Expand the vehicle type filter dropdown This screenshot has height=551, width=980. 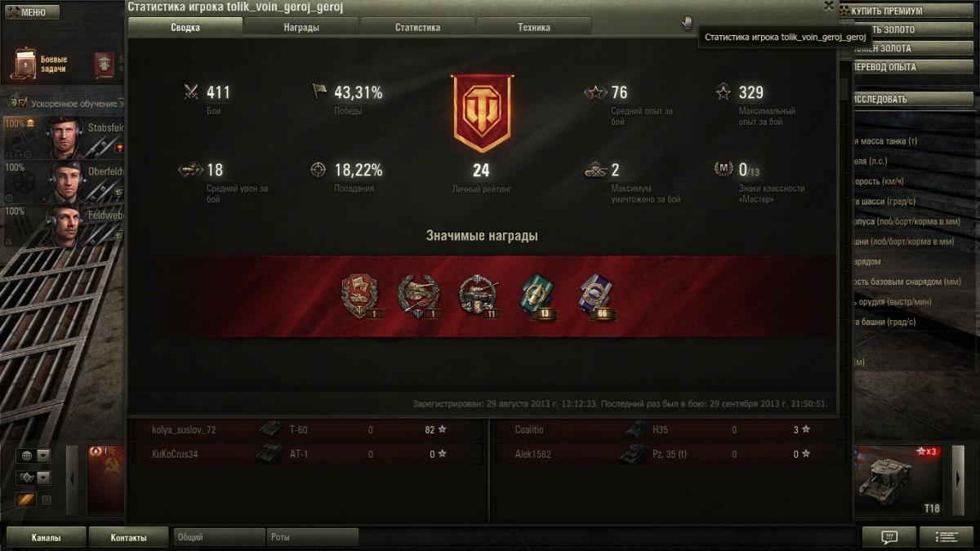(43, 478)
